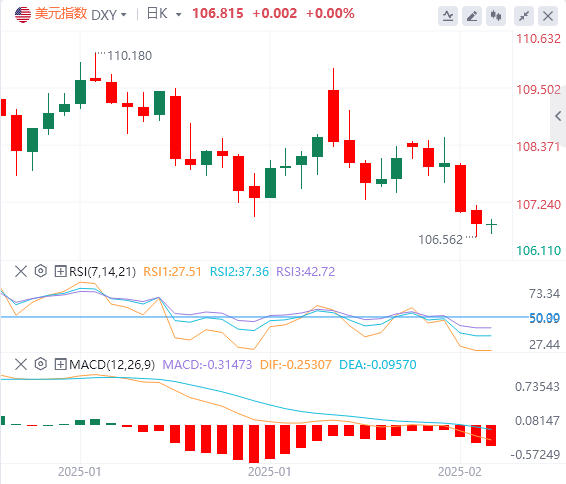This screenshot has height=484, width=566.
Task: Open MACD indicator settings hexagon icon
Action: (41, 364)
